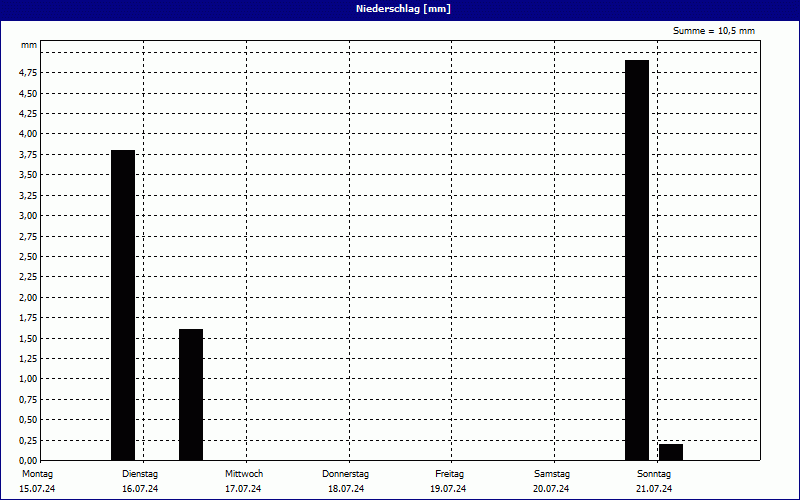Click the y-axis value "4,00"

tap(28, 134)
